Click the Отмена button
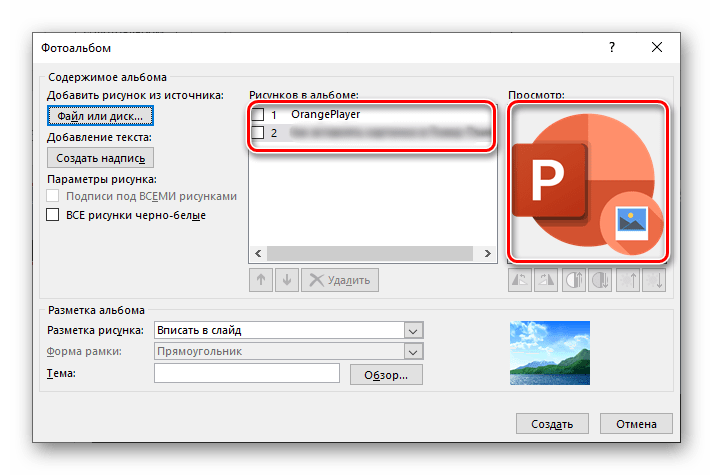 click(636, 424)
